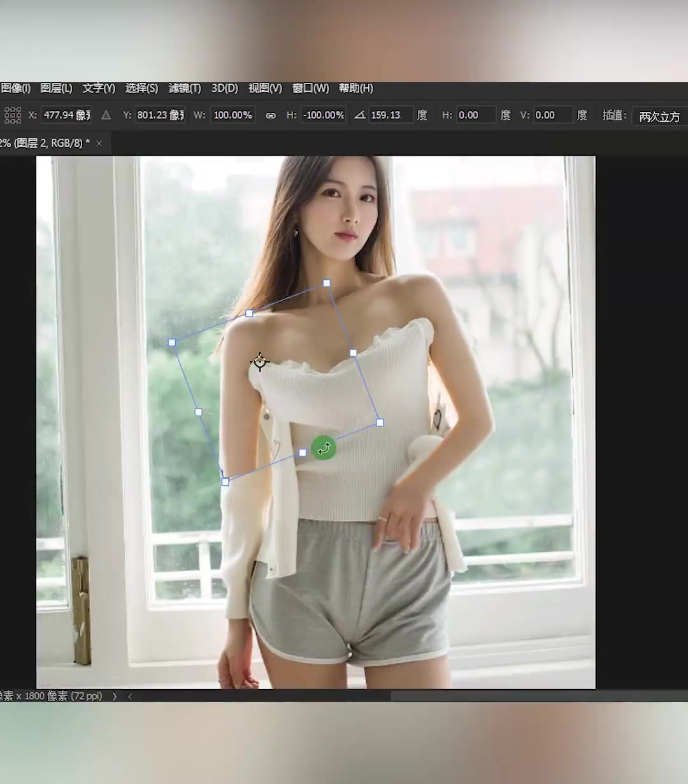Click the rotation angle icon
This screenshot has height=784, width=688.
360,115
